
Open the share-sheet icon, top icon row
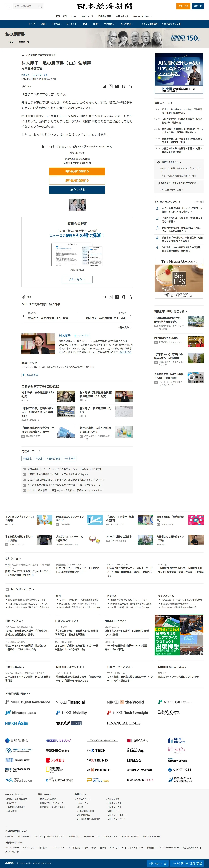pos(130,86)
